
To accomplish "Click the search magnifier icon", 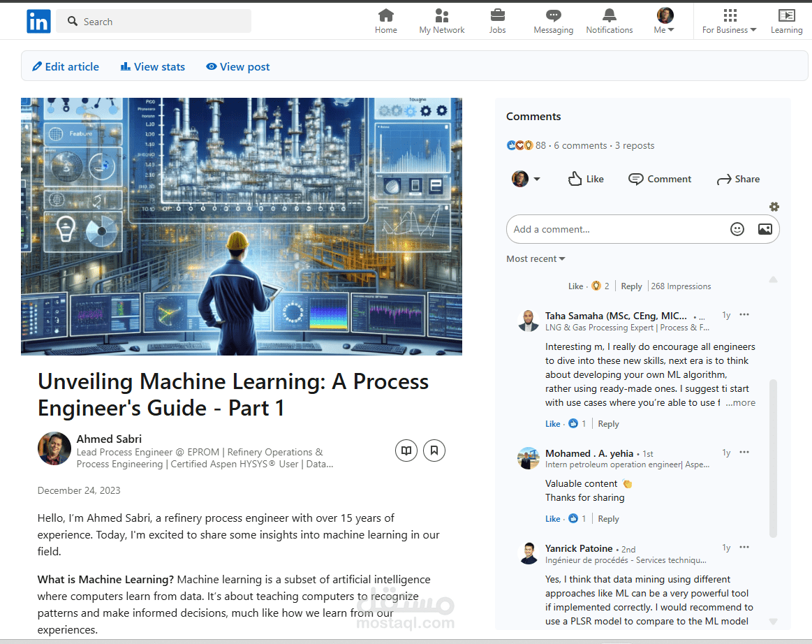I will [73, 21].
